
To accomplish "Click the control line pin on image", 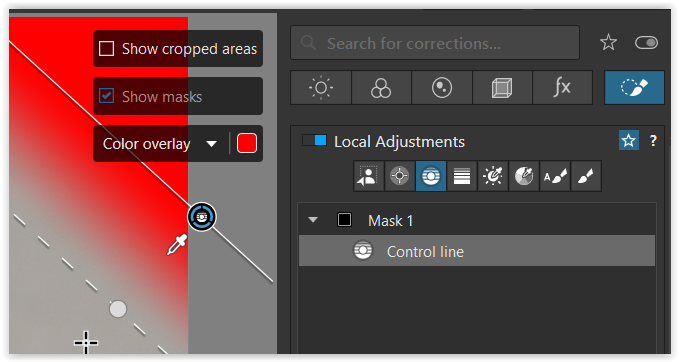I will click(202, 217).
